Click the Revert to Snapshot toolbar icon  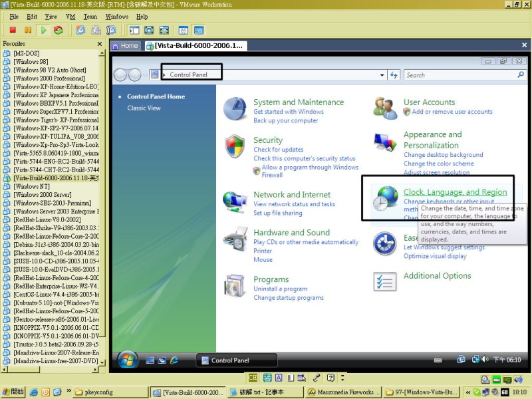[96, 30]
